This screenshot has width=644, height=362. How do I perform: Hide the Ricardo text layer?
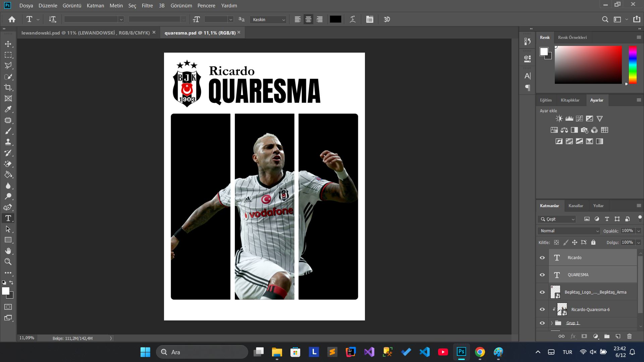(x=542, y=258)
